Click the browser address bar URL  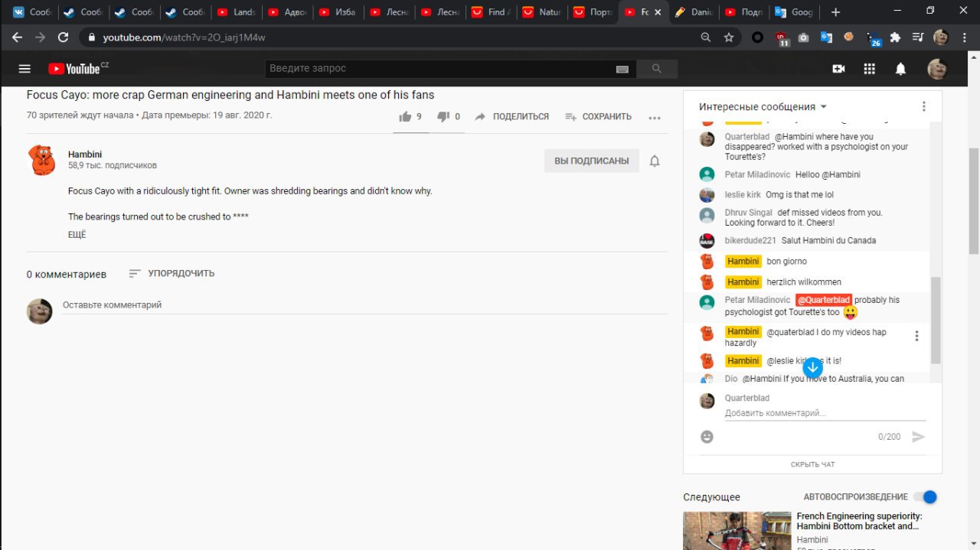[184, 37]
